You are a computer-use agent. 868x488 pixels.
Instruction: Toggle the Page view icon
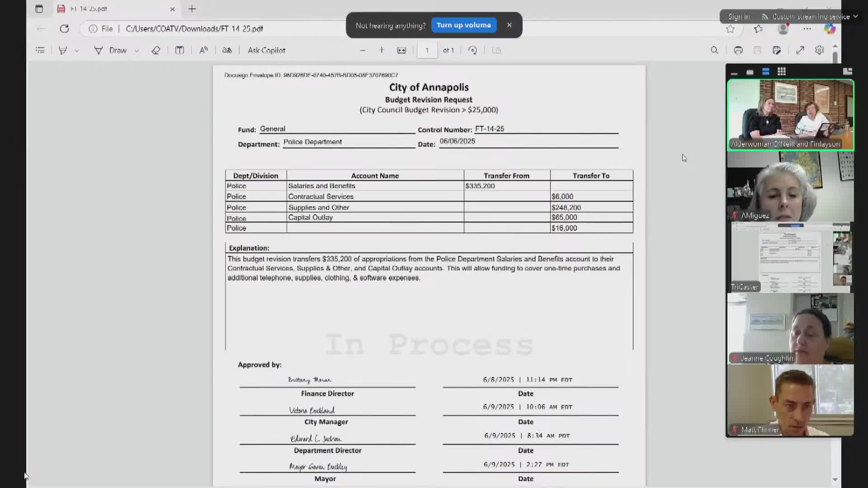coord(496,50)
